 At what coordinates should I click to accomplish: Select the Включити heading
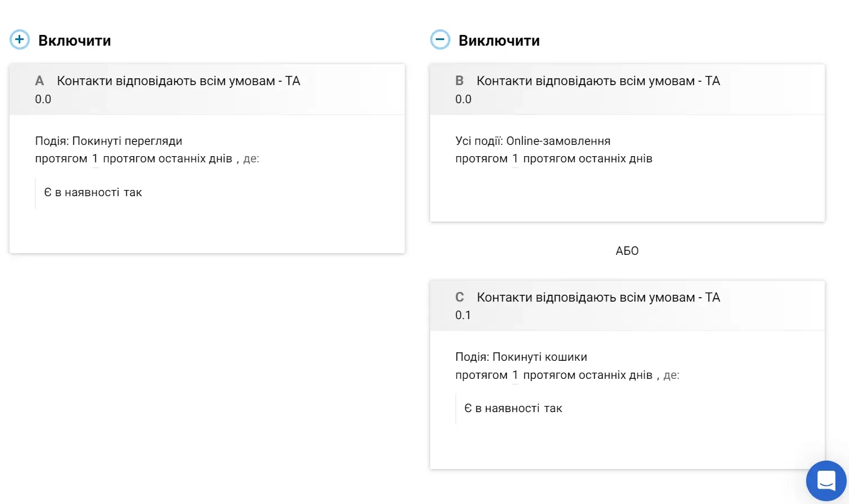coord(74,41)
